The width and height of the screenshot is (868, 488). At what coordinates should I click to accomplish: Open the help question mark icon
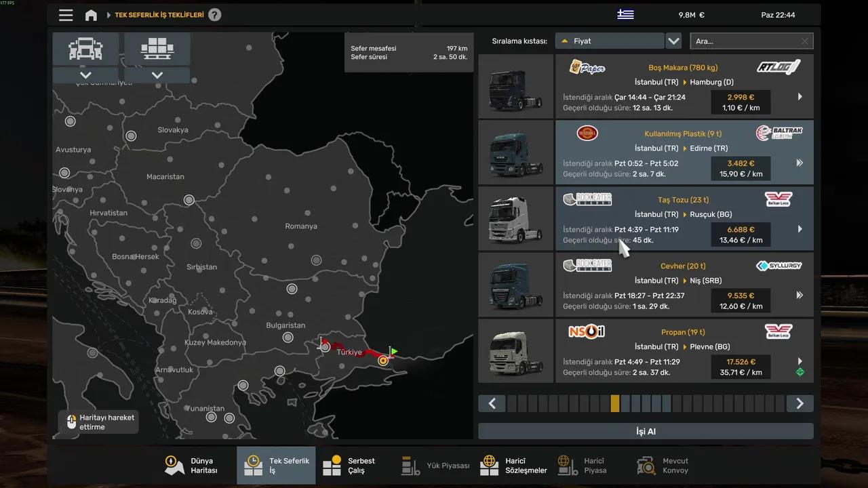coord(214,15)
